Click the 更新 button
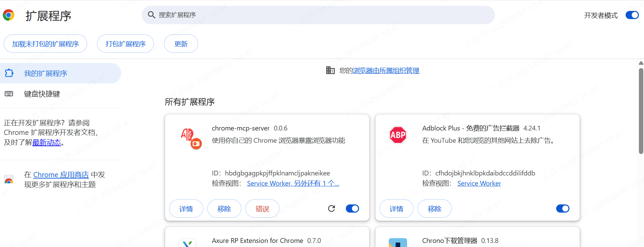 click(x=181, y=44)
